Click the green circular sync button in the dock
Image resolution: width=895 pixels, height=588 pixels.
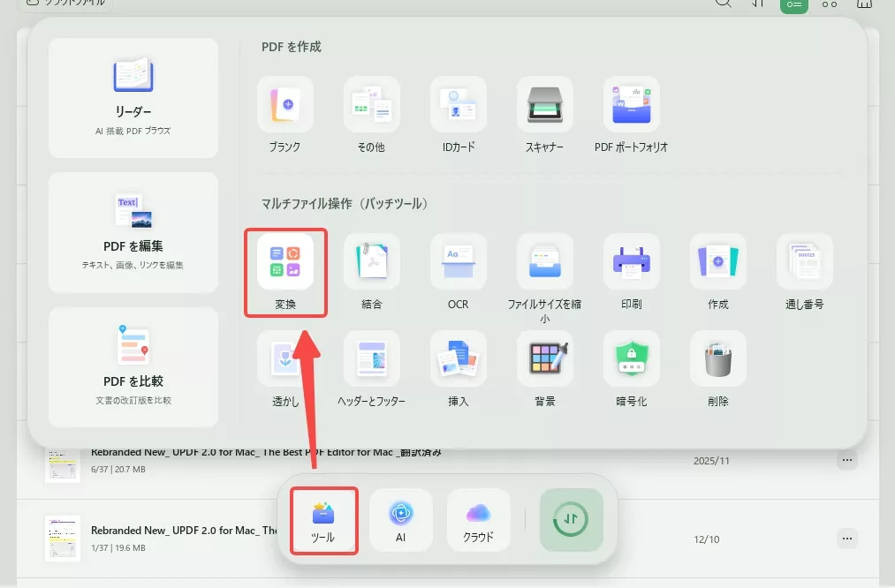(571, 520)
